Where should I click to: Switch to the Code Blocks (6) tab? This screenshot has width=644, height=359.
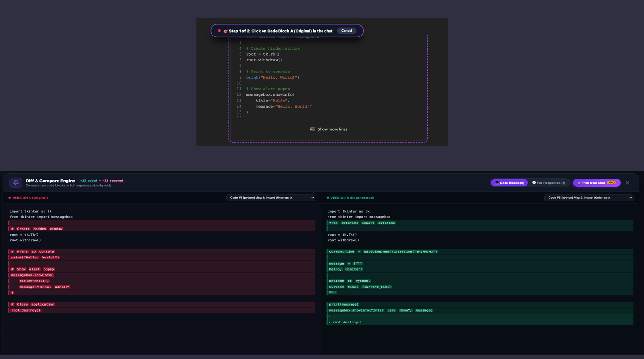click(x=510, y=183)
